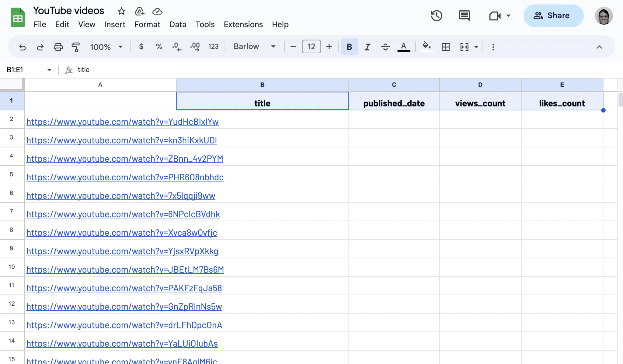Open version history

pos(437,16)
